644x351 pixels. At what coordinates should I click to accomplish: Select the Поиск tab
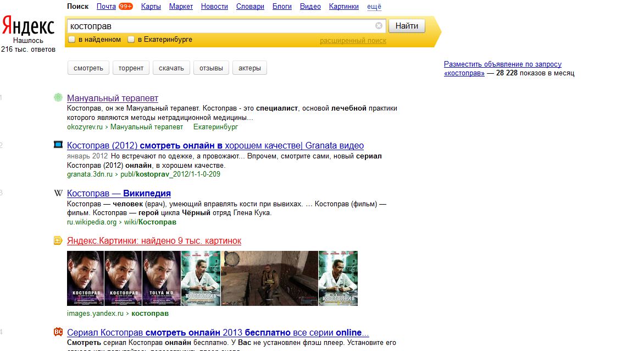coord(77,7)
